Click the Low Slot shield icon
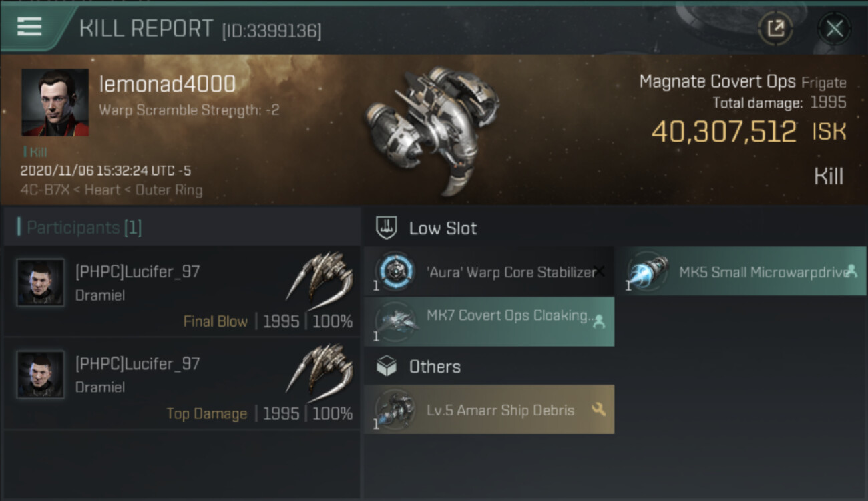The width and height of the screenshot is (868, 501). [387, 228]
